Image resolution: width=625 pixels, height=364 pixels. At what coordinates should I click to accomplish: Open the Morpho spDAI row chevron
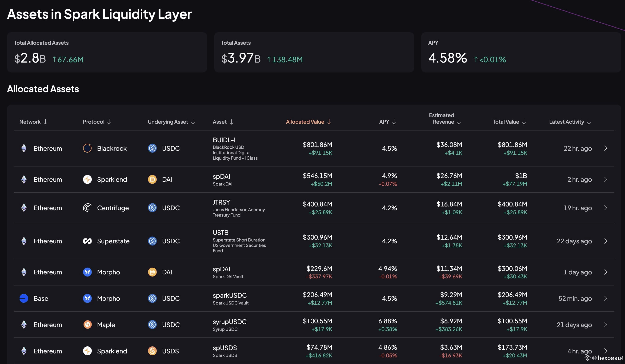605,272
